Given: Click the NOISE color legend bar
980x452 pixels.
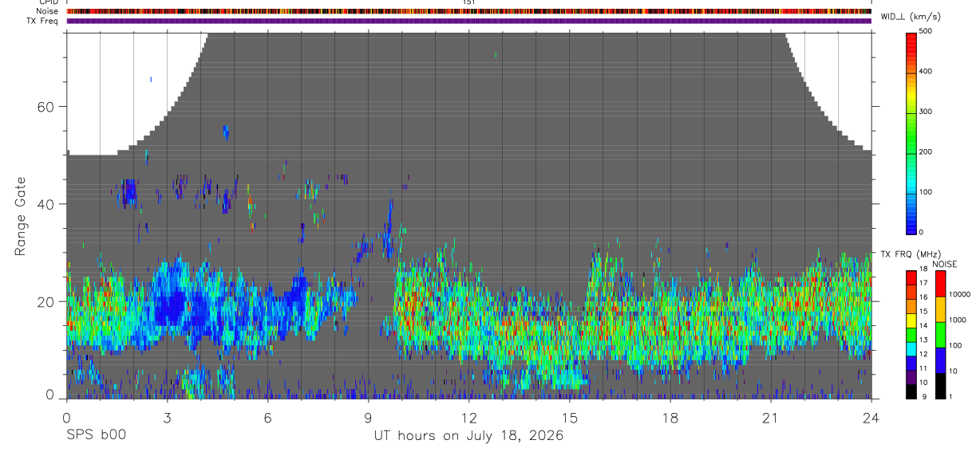Looking at the screenshot, I should coord(939,335).
